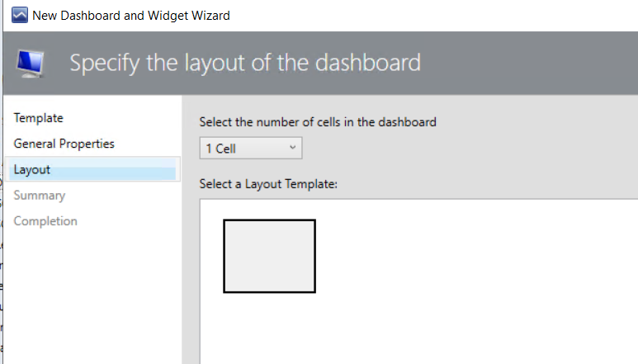Screen dimensions: 638x364
Task: Click the 'Select the number of cells' label
Action: point(318,122)
